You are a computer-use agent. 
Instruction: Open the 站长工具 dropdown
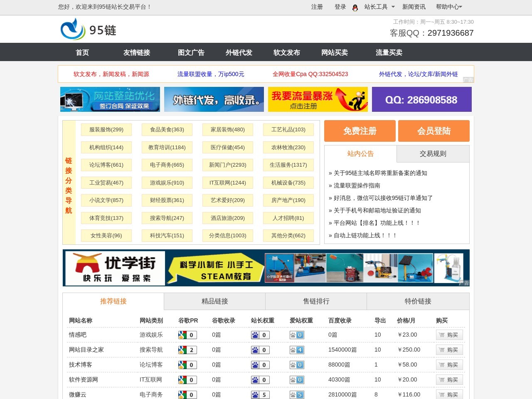coord(376,7)
